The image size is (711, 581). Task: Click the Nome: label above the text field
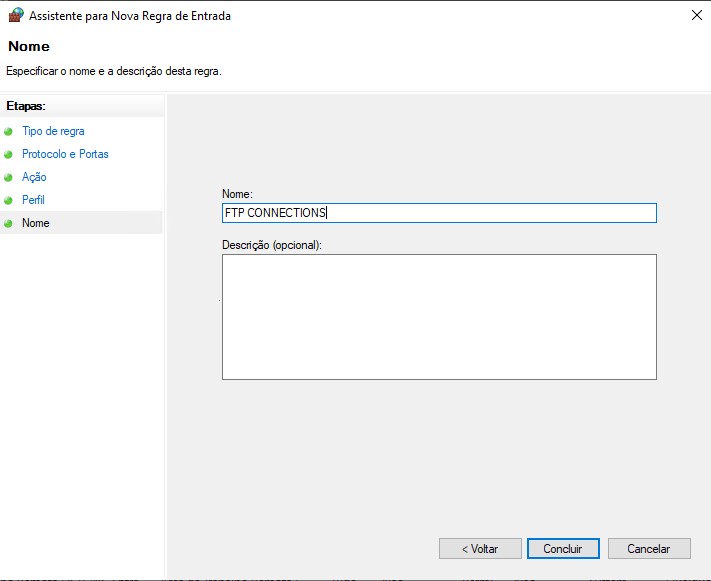237,193
